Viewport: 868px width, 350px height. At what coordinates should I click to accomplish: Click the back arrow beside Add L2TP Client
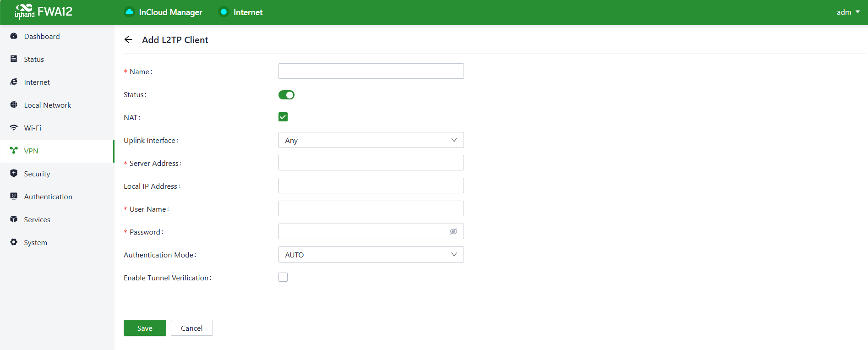(128, 40)
